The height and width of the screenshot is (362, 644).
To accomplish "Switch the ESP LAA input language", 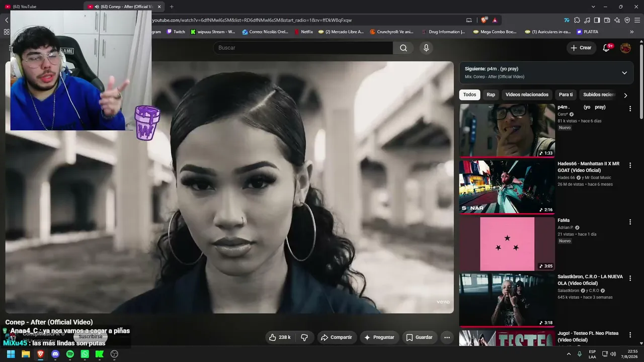I will click(592, 354).
